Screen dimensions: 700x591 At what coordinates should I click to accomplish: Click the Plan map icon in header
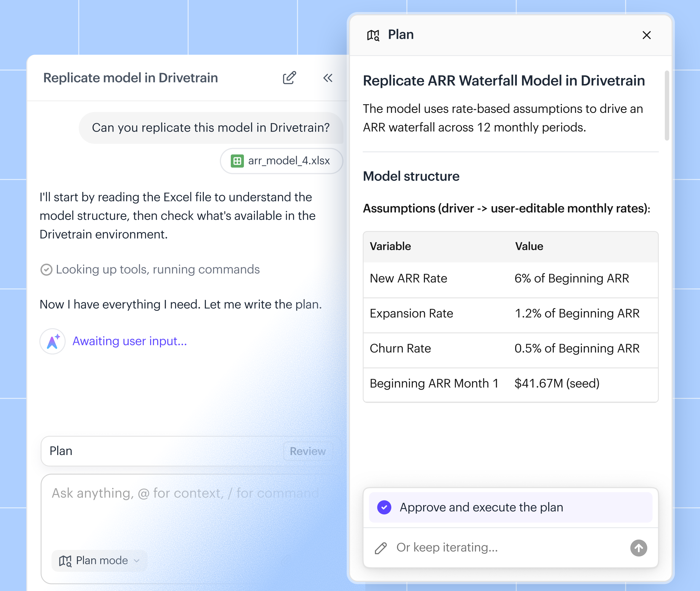(x=373, y=35)
